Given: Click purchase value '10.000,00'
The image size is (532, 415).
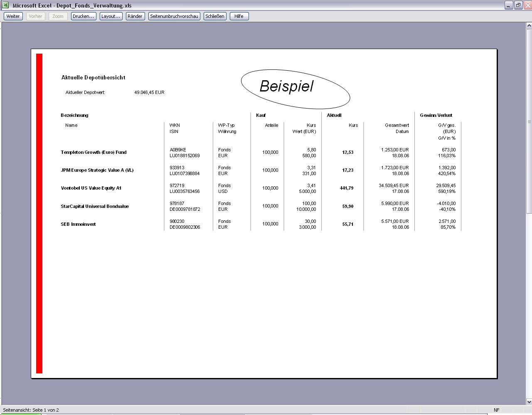Looking at the screenshot, I should (x=306, y=209).
